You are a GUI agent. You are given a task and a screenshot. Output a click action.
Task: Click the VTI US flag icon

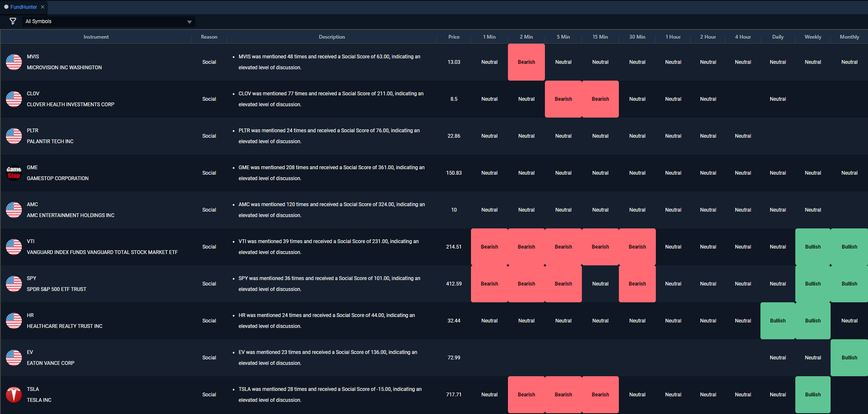14,247
